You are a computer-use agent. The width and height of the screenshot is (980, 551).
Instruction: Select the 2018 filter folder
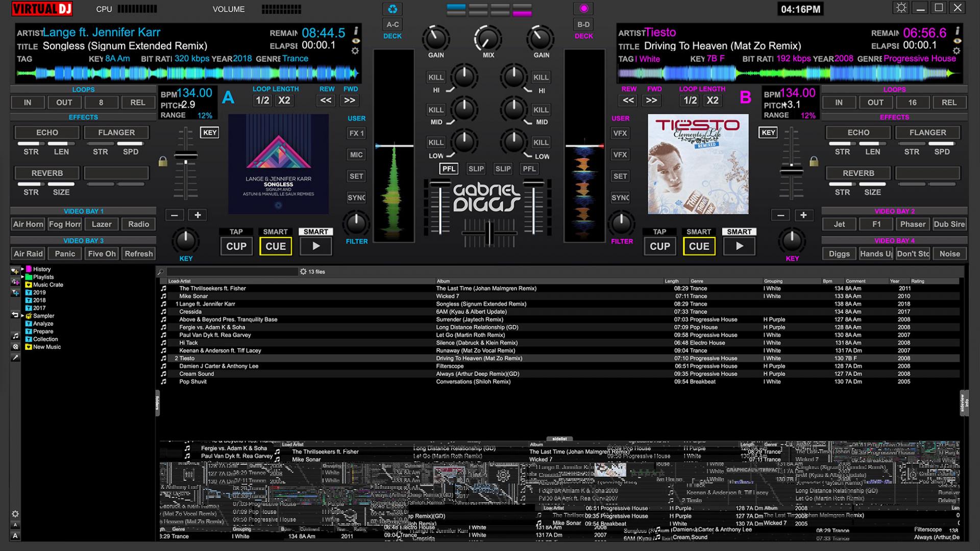[x=39, y=300]
